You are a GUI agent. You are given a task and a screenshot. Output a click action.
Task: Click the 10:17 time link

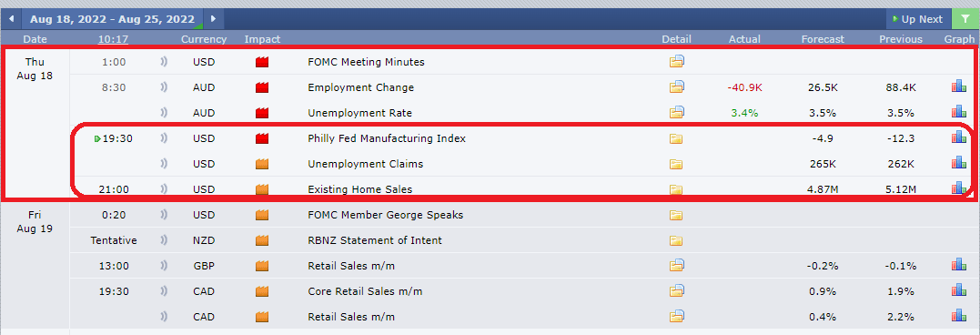pyautogui.click(x=113, y=39)
